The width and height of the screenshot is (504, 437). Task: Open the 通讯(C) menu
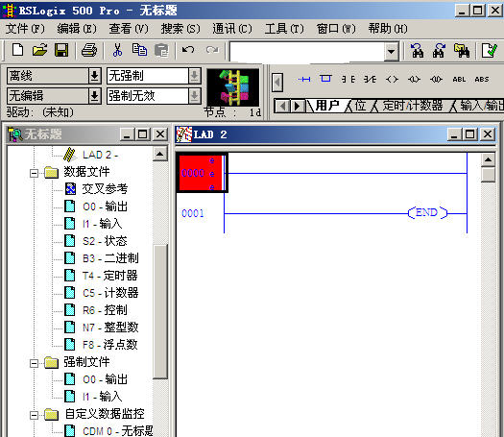(232, 29)
